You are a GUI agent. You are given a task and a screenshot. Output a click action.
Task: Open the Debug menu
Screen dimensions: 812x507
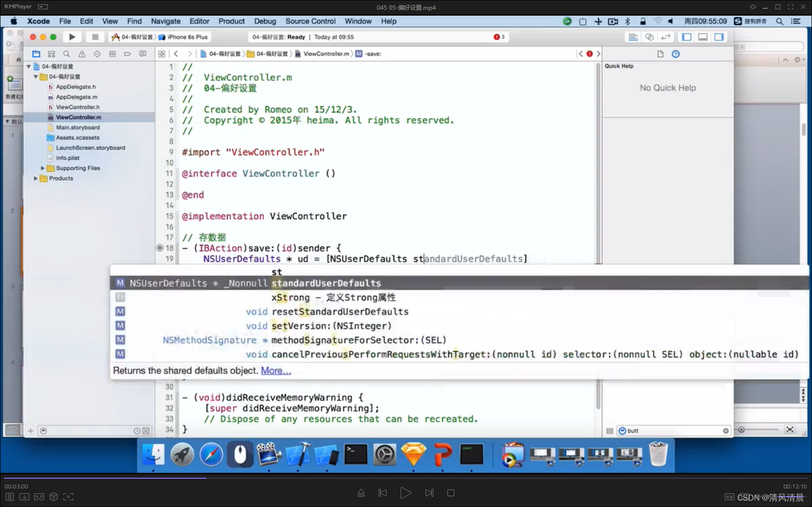[265, 21]
